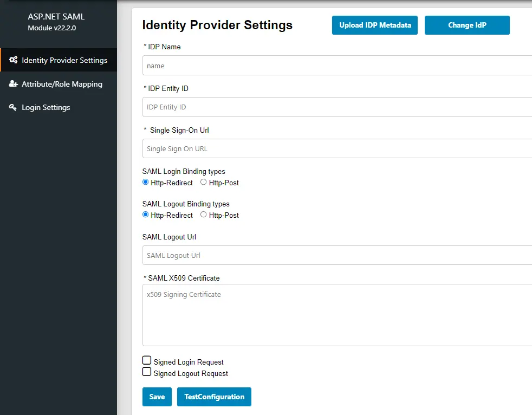Click the Change IdP button

(x=467, y=25)
